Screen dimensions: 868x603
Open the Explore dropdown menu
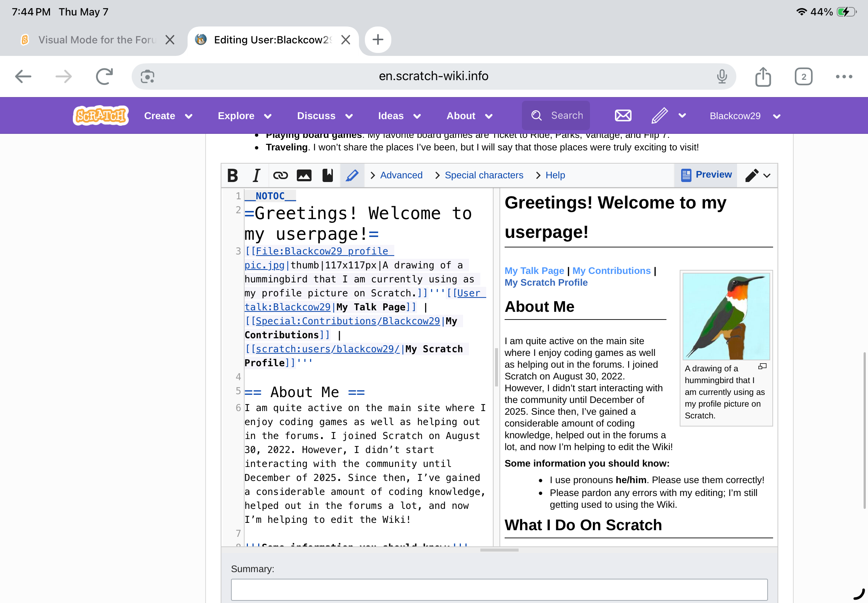[x=245, y=116]
